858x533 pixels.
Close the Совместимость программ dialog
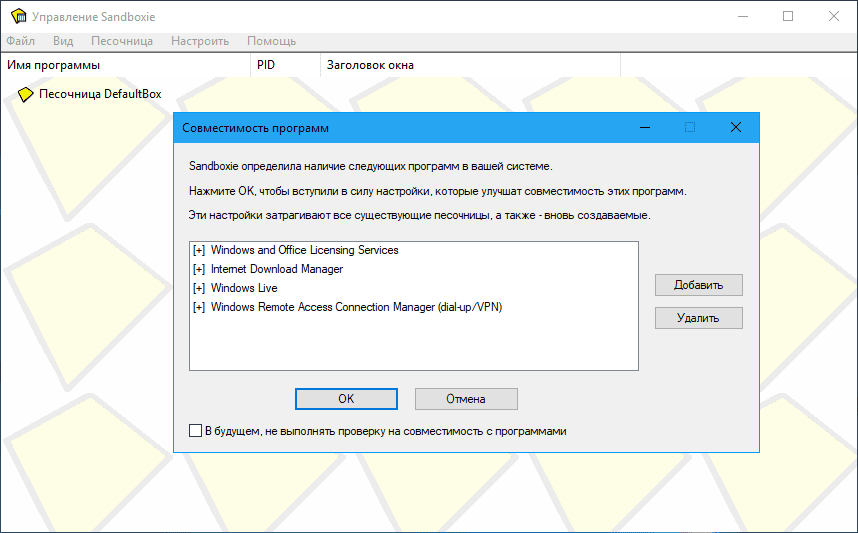(736, 128)
